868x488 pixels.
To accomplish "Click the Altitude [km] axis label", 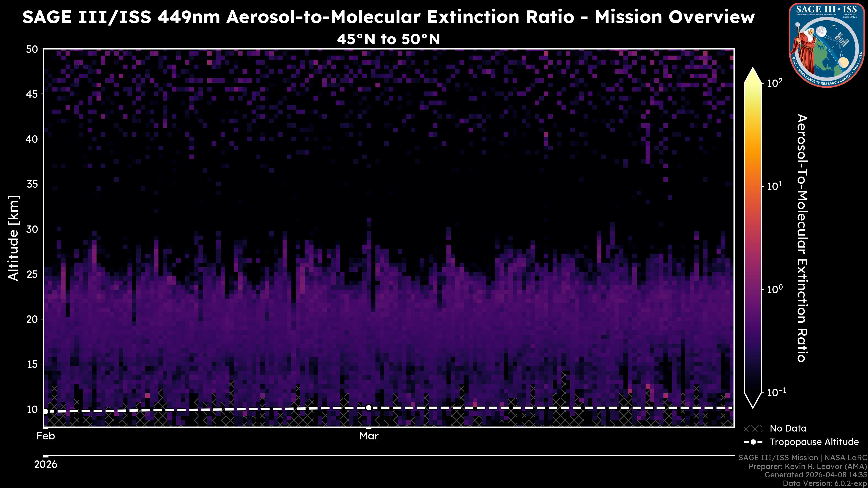I will (x=14, y=238).
